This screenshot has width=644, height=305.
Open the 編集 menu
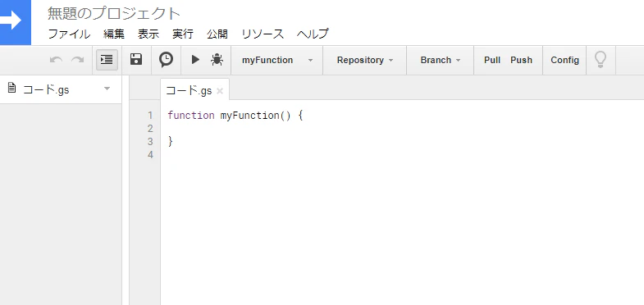(114, 34)
